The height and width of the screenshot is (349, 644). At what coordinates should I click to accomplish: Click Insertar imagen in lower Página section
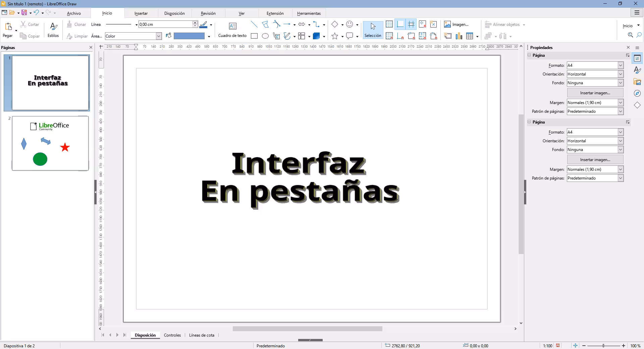pyautogui.click(x=595, y=160)
